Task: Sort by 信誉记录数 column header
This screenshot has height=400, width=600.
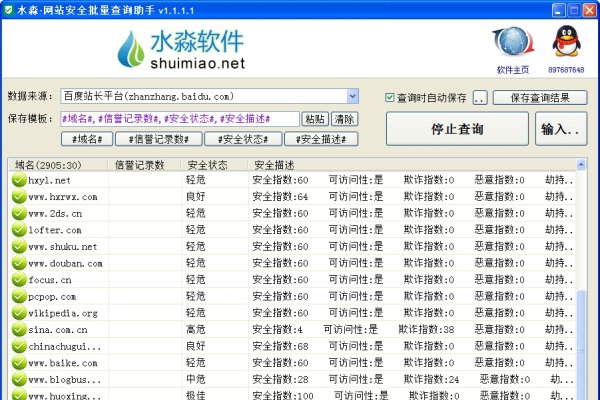Action: pyautogui.click(x=144, y=165)
